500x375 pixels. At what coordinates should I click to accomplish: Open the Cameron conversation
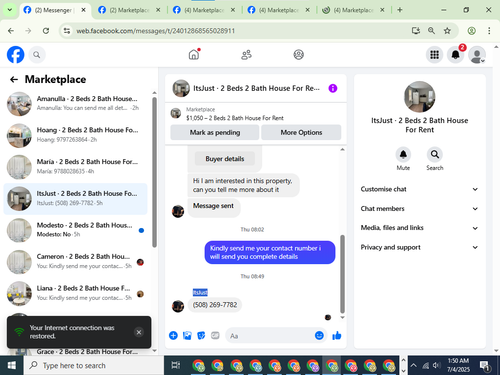click(x=75, y=262)
